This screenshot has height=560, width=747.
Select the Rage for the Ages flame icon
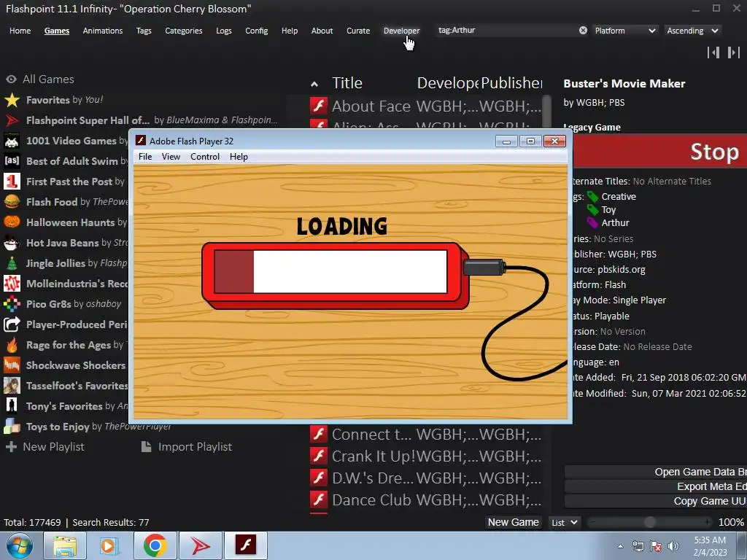pyautogui.click(x=12, y=345)
